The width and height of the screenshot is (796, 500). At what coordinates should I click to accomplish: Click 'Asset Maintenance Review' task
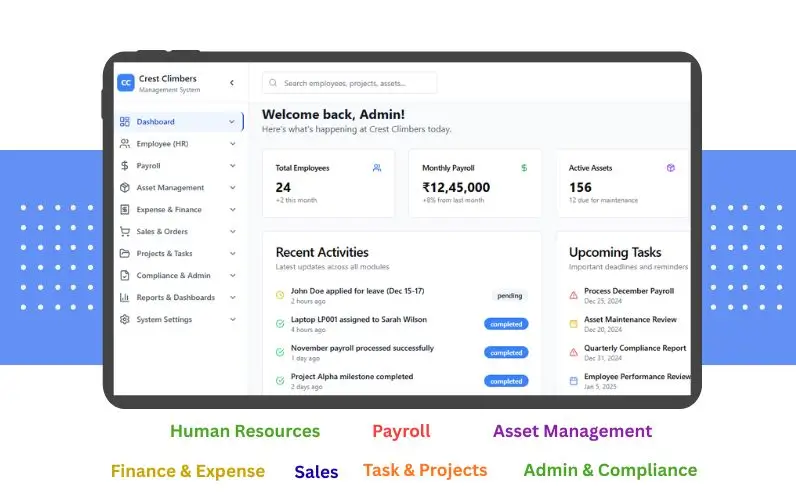pyautogui.click(x=631, y=319)
